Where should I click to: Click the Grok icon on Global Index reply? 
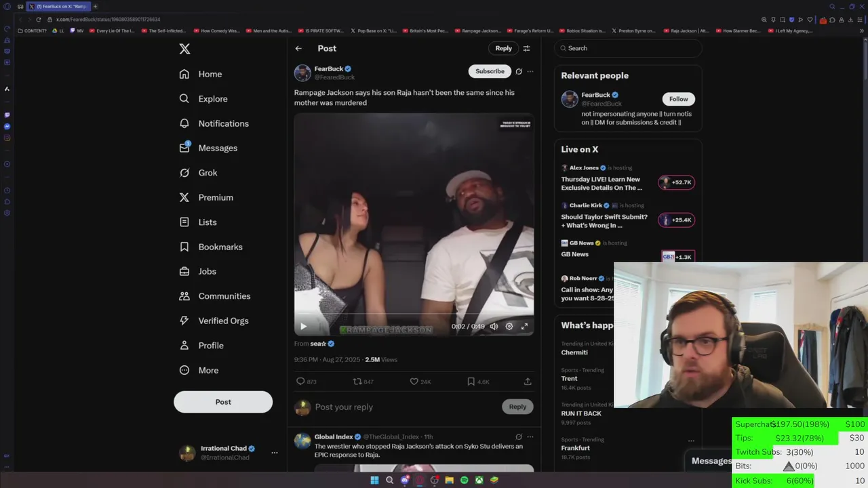[519, 437]
